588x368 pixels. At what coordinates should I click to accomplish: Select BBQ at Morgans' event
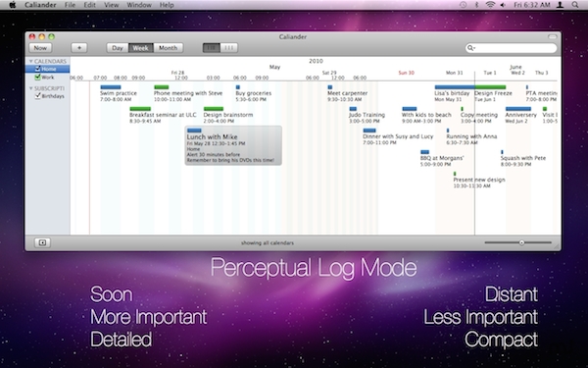[x=442, y=158]
